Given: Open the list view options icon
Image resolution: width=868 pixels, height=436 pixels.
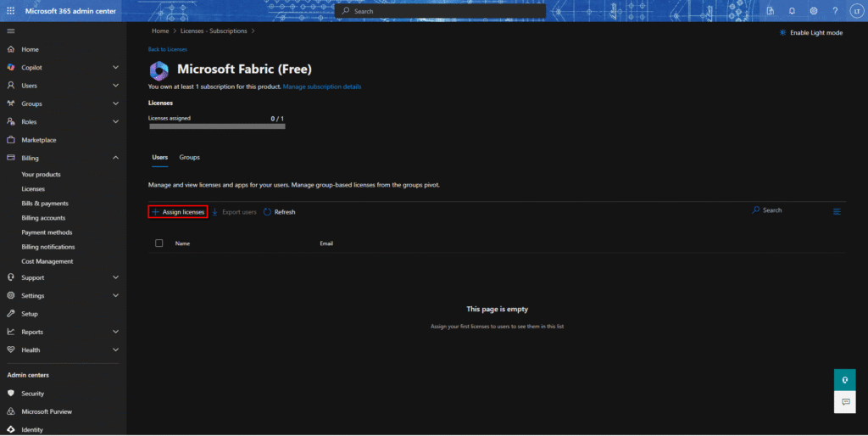Looking at the screenshot, I should (837, 211).
